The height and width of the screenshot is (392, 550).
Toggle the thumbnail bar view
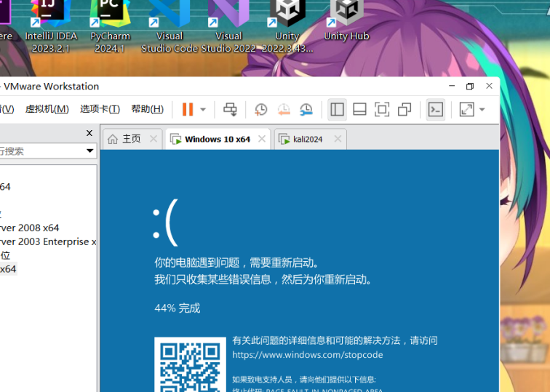click(x=359, y=109)
